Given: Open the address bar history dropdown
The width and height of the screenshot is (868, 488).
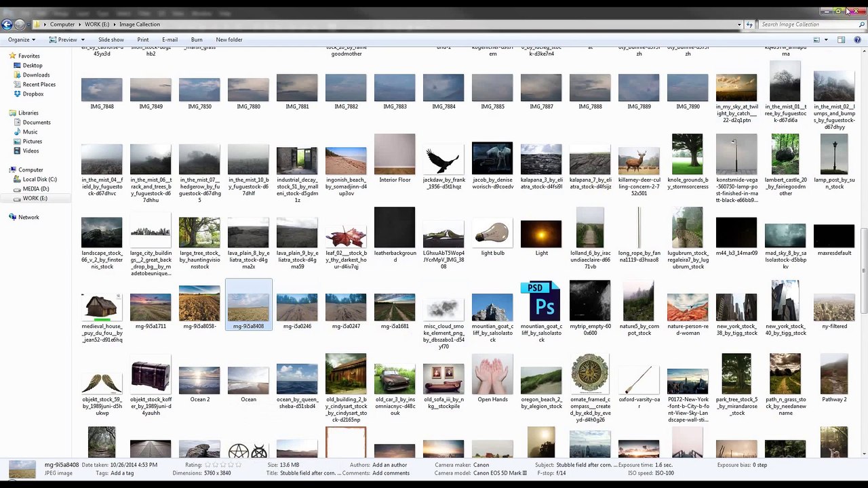Looking at the screenshot, I should [739, 24].
